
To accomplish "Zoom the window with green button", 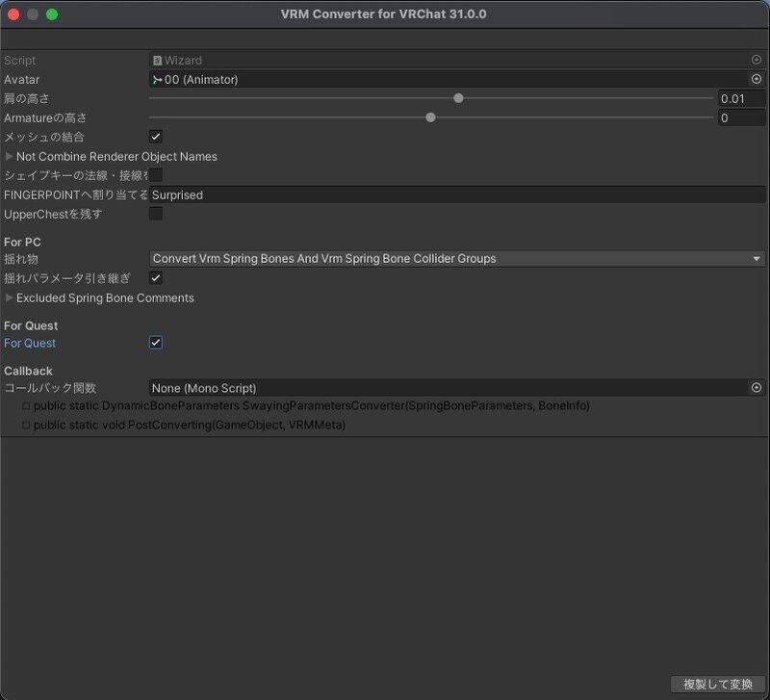I will tap(52, 14).
